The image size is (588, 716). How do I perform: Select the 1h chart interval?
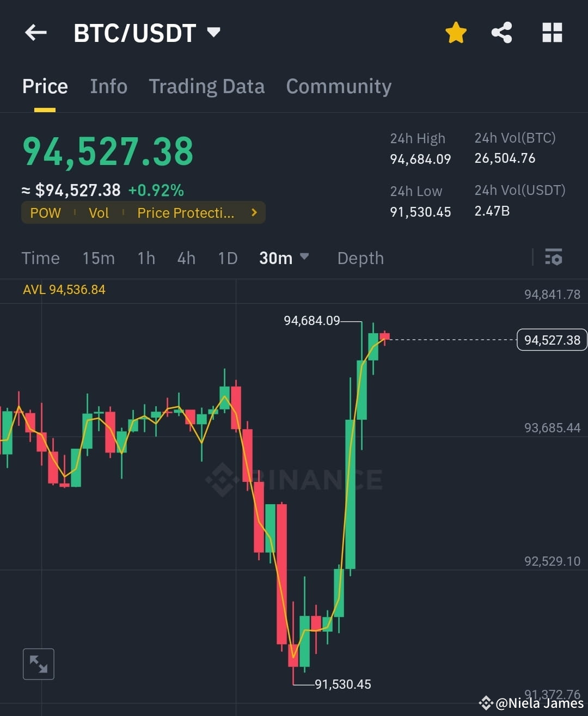point(146,258)
